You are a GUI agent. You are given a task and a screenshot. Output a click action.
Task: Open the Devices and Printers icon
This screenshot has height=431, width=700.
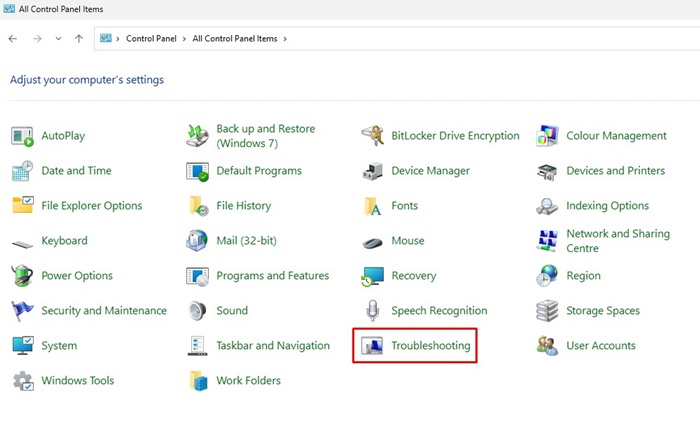click(547, 171)
